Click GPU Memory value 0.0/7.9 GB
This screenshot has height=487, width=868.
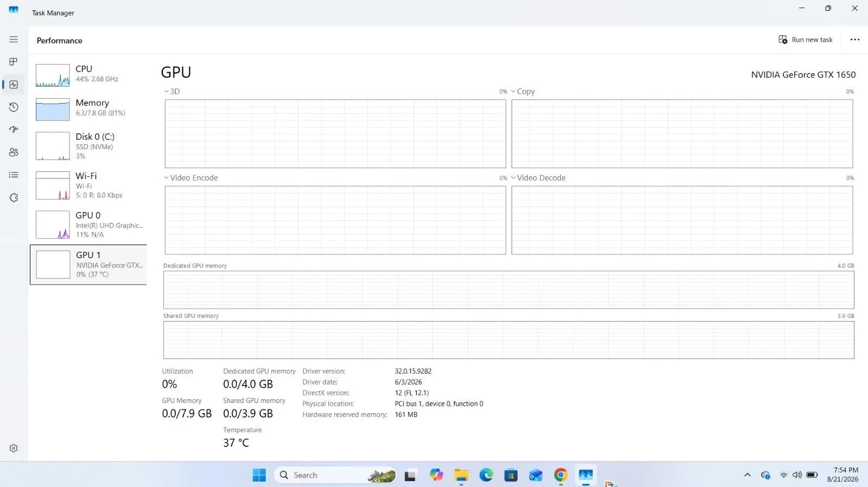point(187,413)
